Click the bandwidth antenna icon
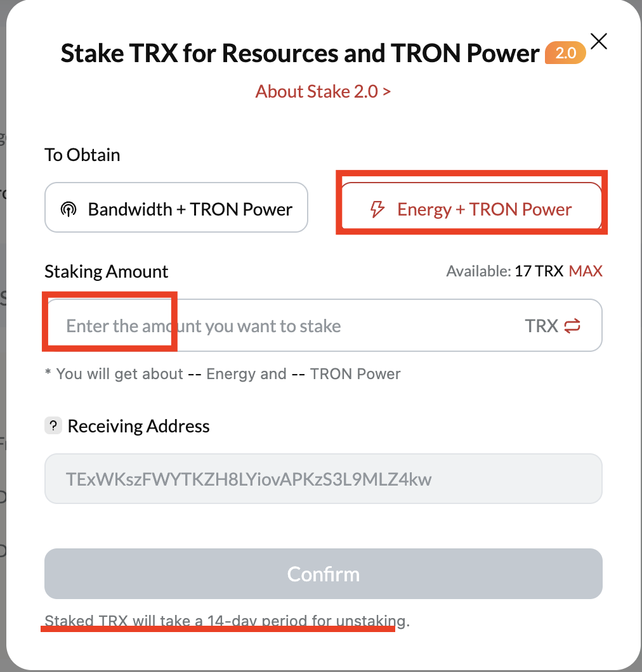This screenshot has width=642, height=672. (68, 210)
